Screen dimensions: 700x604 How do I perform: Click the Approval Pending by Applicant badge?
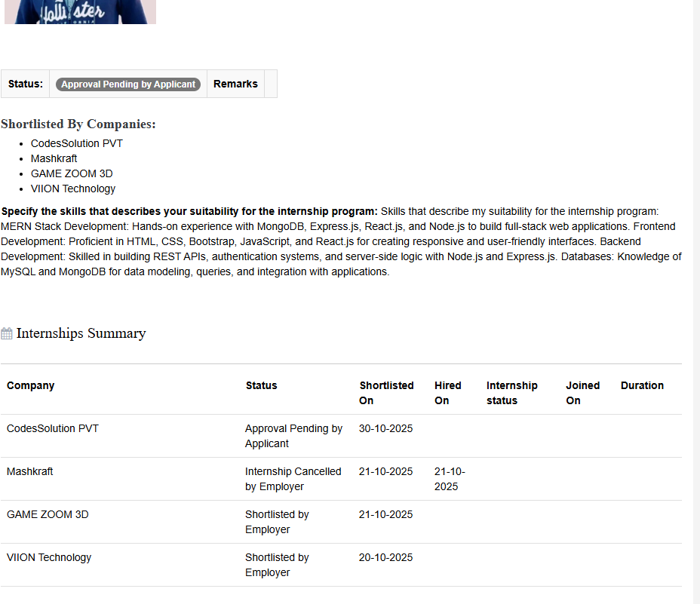[x=128, y=84]
